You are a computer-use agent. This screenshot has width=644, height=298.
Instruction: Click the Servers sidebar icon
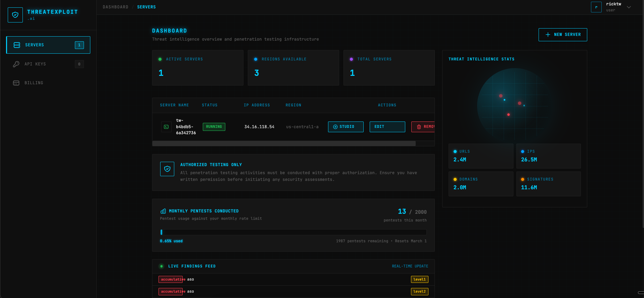point(17,45)
